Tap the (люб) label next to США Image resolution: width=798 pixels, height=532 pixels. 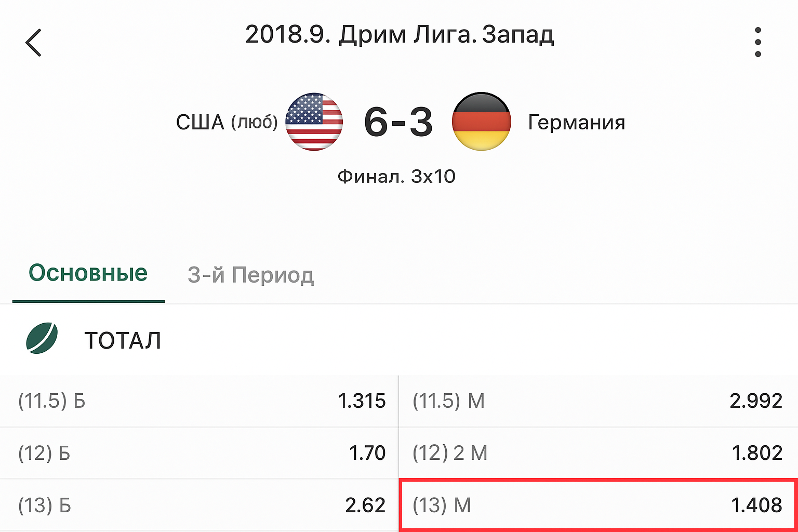click(255, 123)
